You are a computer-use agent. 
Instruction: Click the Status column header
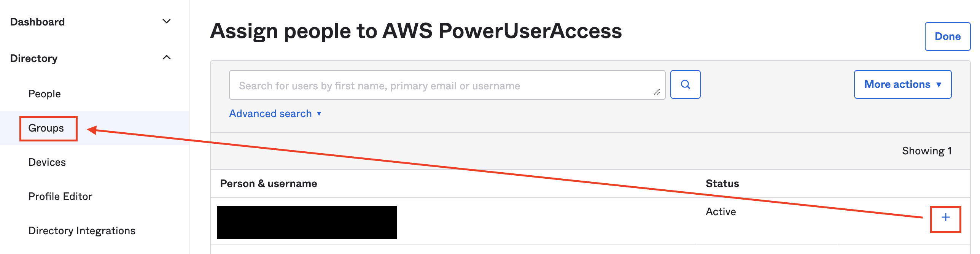point(722,184)
